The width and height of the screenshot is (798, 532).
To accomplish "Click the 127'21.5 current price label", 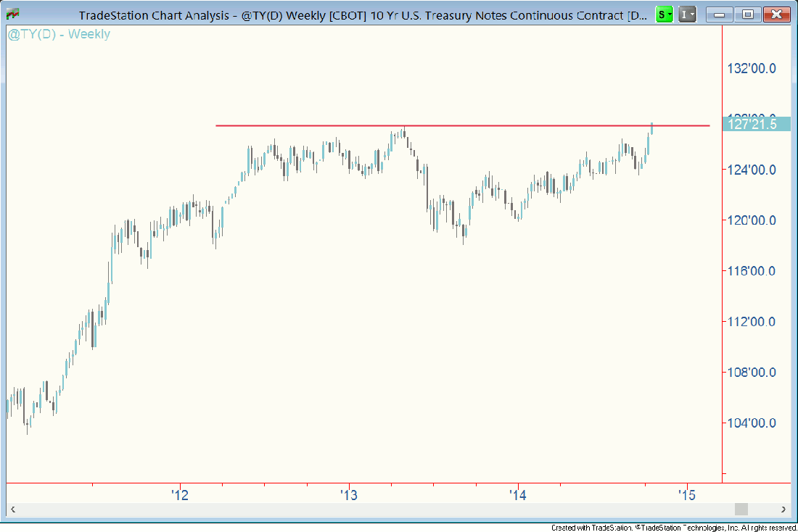I will click(x=756, y=124).
